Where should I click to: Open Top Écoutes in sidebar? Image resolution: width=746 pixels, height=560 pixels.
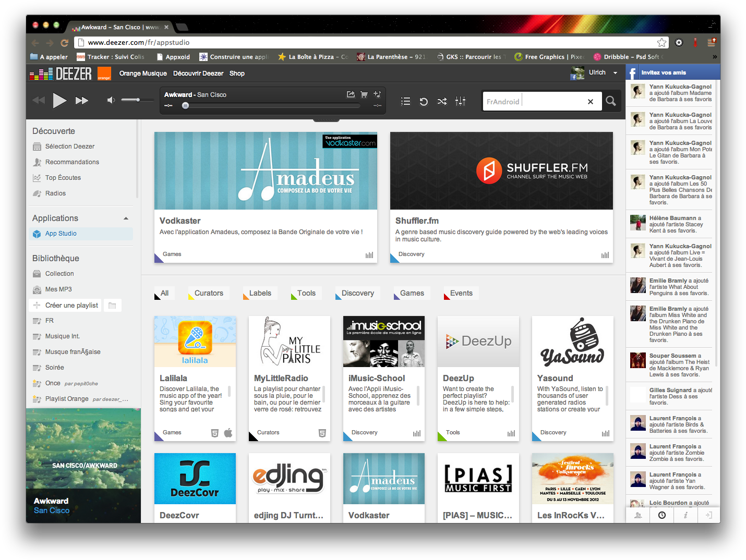point(63,178)
